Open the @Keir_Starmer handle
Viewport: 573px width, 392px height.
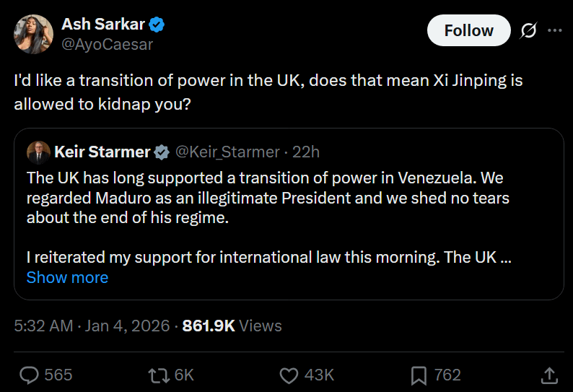(x=227, y=152)
